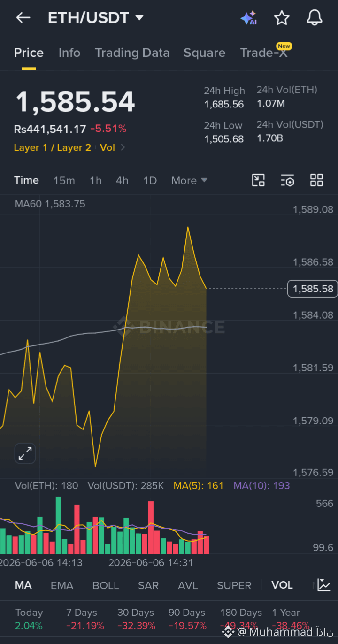The height and width of the screenshot is (644, 338).
Task: Expand tags with the chevron after Vol
Action: pos(123,147)
